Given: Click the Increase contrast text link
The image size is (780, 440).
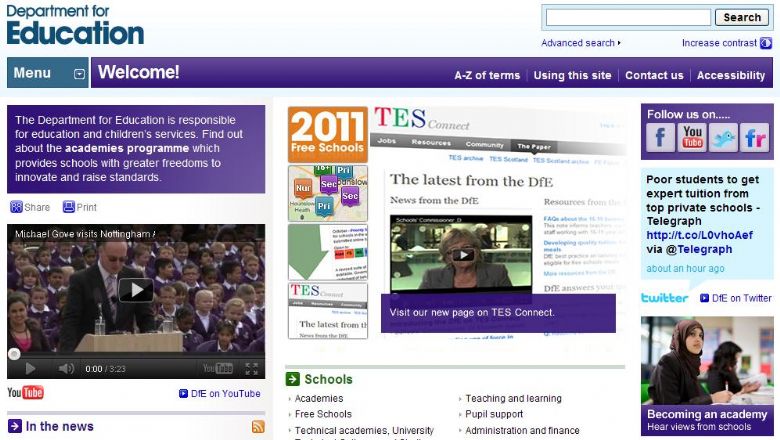Looking at the screenshot, I should [x=719, y=43].
